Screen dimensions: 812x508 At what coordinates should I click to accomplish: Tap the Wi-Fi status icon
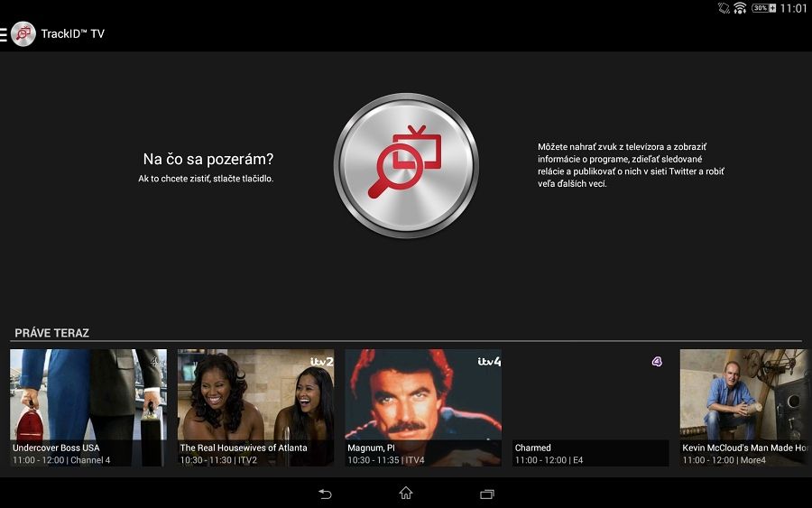coord(740,8)
